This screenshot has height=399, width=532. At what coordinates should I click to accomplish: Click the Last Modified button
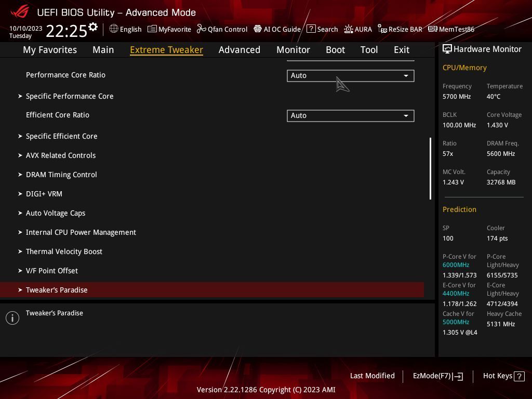click(x=372, y=376)
